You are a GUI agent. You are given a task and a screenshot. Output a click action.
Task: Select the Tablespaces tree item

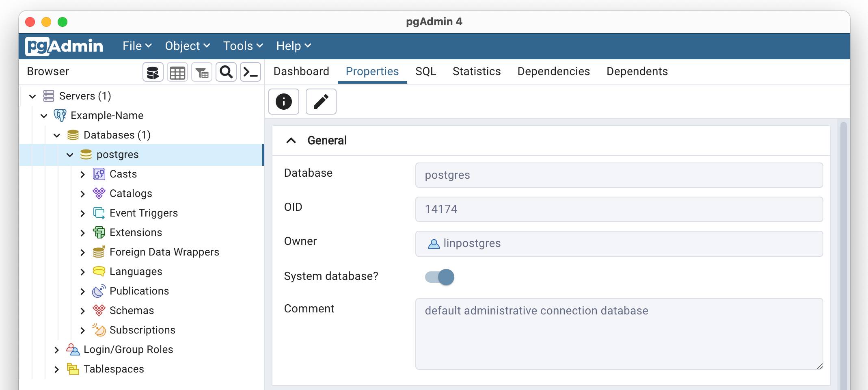(113, 368)
